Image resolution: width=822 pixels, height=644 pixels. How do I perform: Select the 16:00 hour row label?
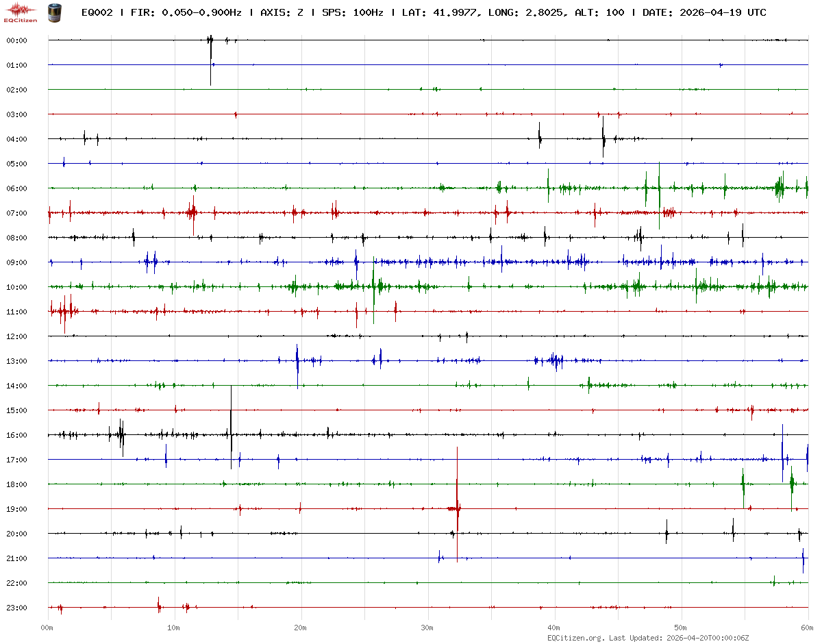tap(16, 435)
